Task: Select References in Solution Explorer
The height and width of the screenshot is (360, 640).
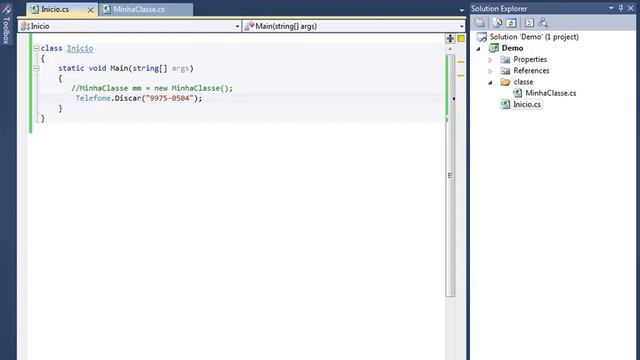Action: click(531, 71)
